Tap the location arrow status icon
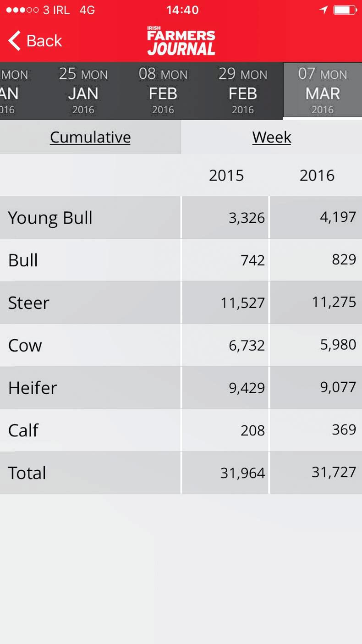This screenshot has width=362, height=644. [324, 10]
